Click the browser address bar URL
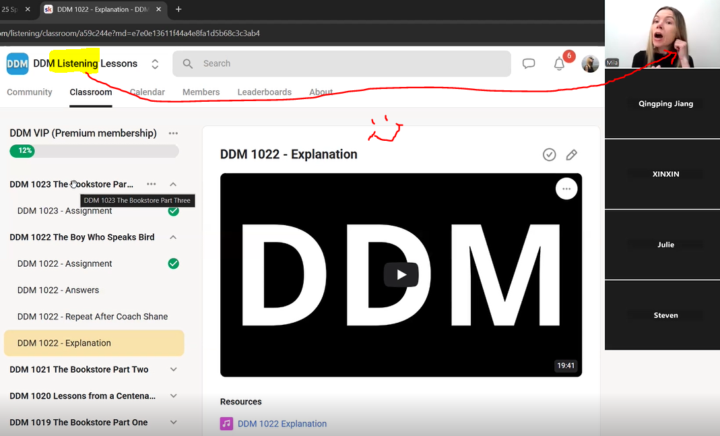This screenshot has height=436, width=720. tap(130, 33)
